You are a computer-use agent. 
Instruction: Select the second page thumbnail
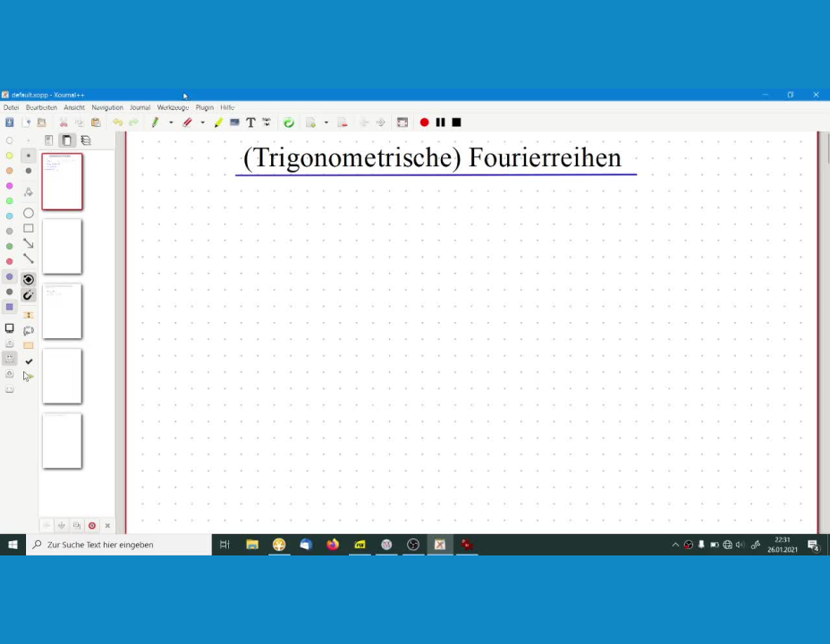tap(62, 247)
